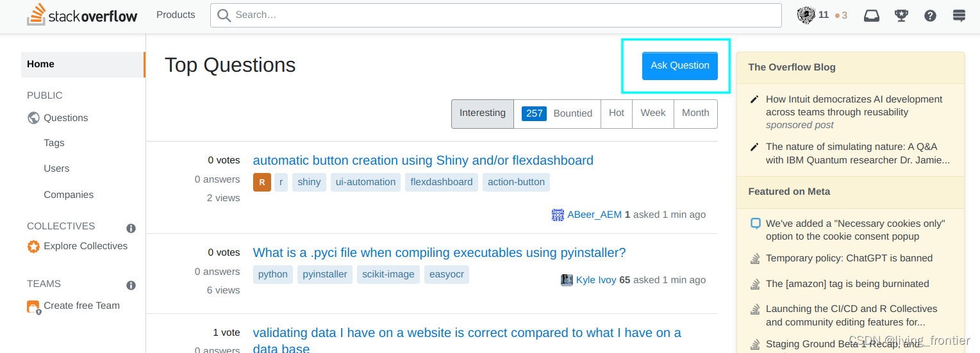Viewport: 980px width, 353px height.
Task: Switch to the Hot tab
Action: coord(617,113)
